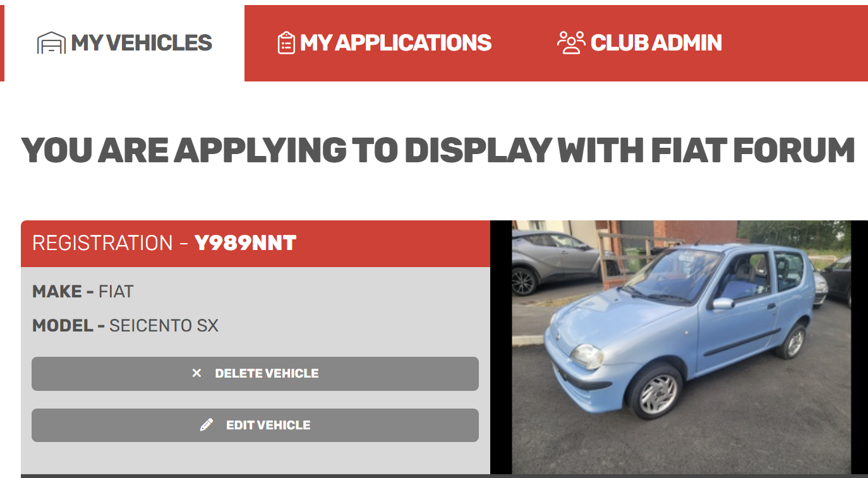Click the MODEL - SEICENTO SX line
The width and height of the screenshot is (868, 478).
point(125,326)
